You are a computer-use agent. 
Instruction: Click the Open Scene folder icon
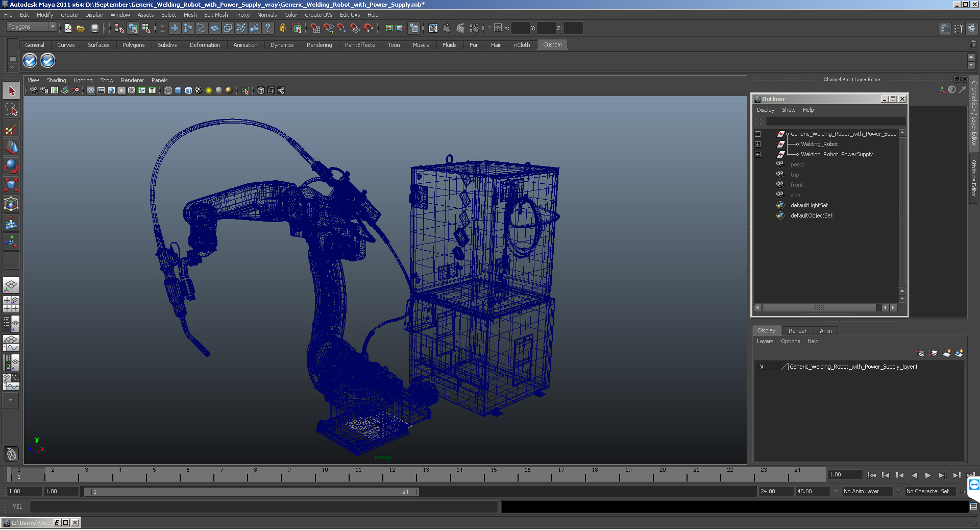click(81, 29)
